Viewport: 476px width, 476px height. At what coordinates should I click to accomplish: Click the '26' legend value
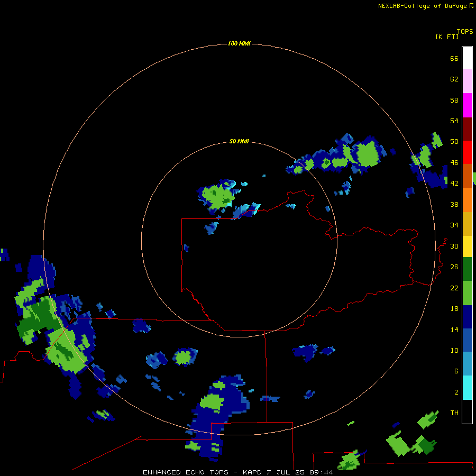[x=454, y=267]
